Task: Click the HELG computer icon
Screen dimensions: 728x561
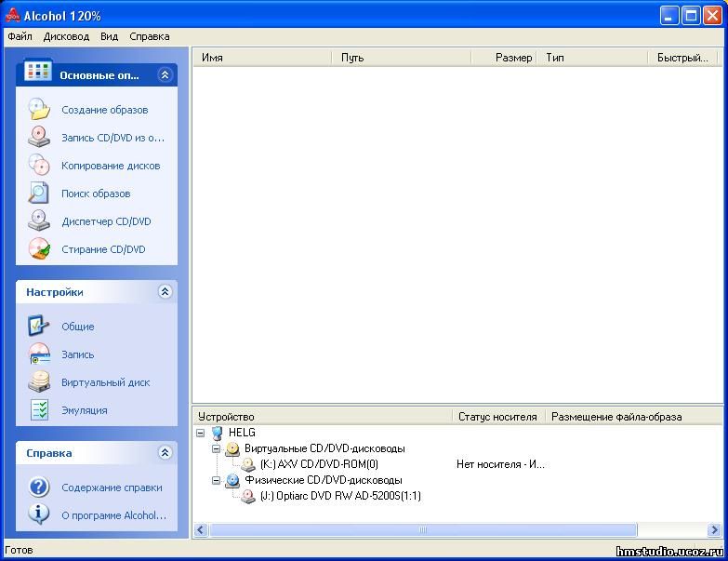Action: pyautogui.click(x=217, y=433)
